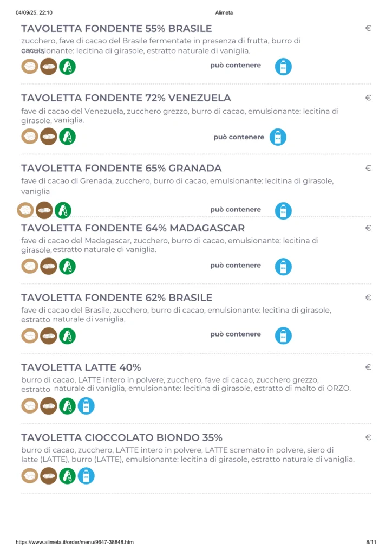
Task: Click the milk allergen icon for Fondente 55% Brasile
Action: point(283,67)
